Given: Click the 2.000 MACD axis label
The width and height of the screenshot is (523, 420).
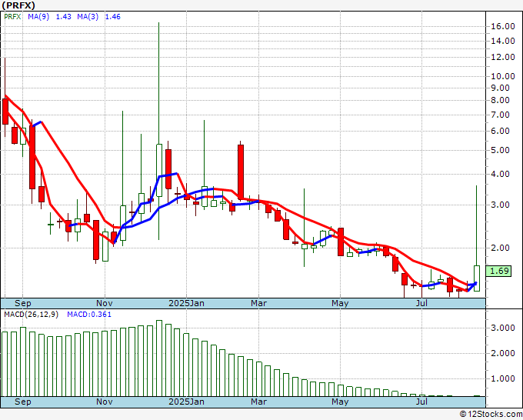Looking at the screenshot, I should (x=503, y=353).
